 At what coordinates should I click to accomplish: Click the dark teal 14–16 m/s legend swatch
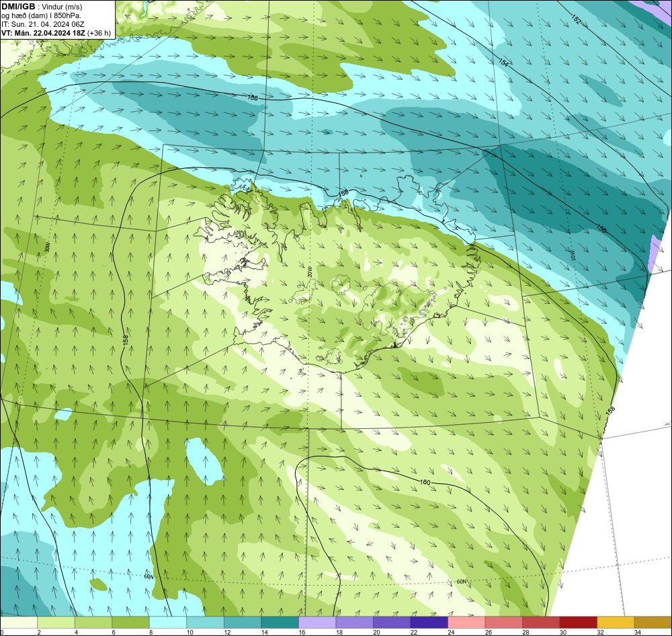[x=280, y=623]
